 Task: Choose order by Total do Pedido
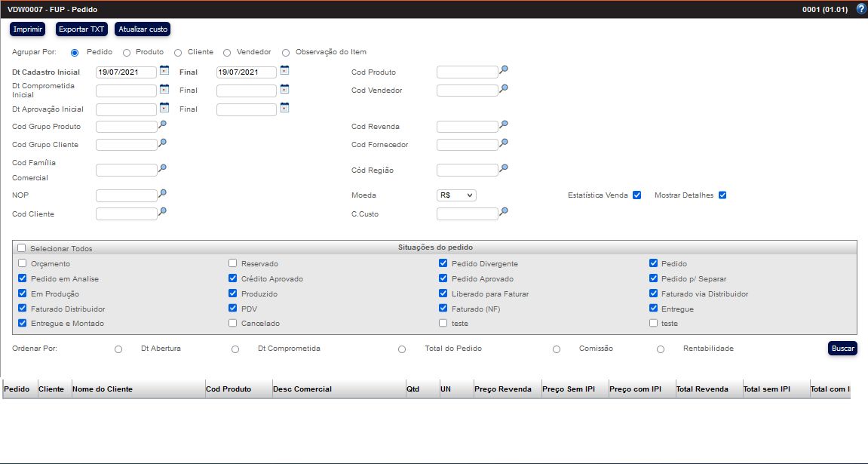coord(402,349)
